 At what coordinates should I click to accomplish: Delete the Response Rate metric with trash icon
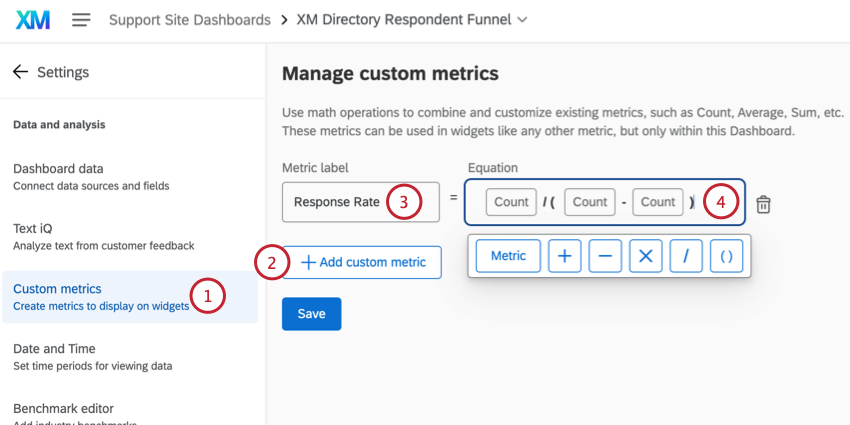[763, 204]
